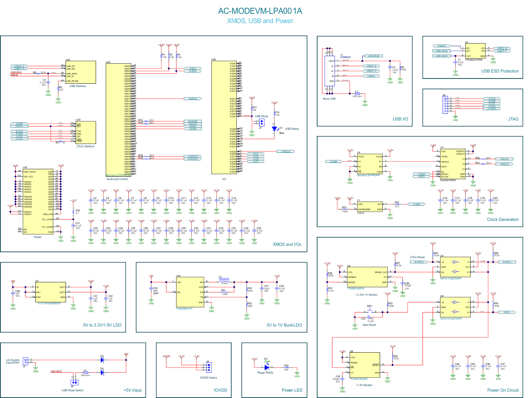Click the R24 4.7 resistor near U2E
This screenshot has height=398, width=532.
click(x=73, y=212)
